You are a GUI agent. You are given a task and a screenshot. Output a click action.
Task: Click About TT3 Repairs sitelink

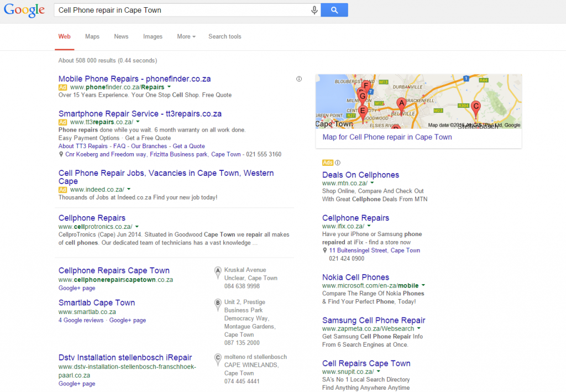[x=83, y=146]
